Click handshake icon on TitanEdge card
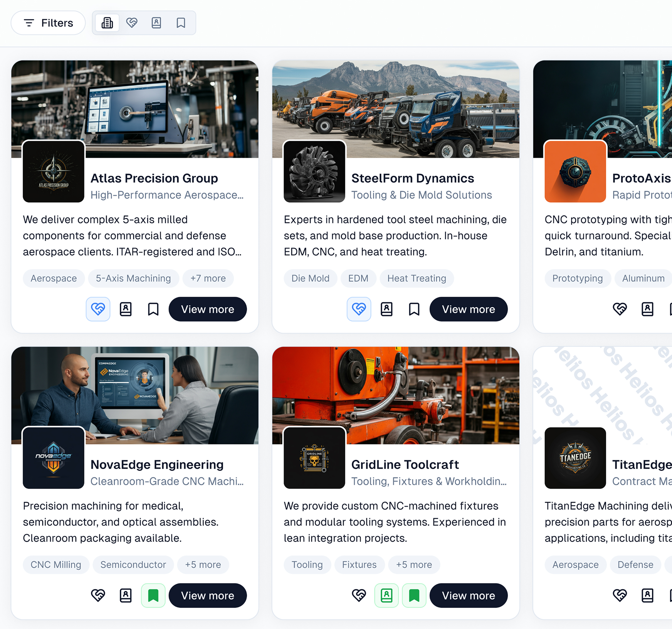Screen dimensions: 672x629 [x=620, y=595]
